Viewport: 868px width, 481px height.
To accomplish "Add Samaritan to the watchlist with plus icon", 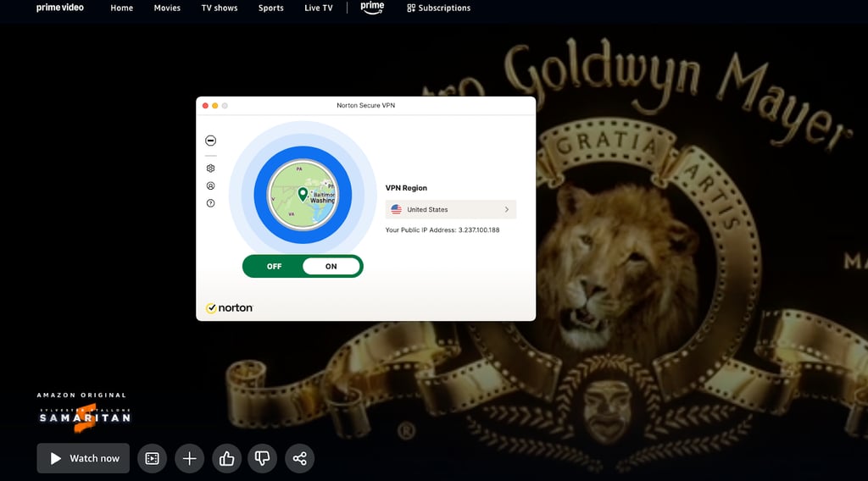I will (189, 458).
